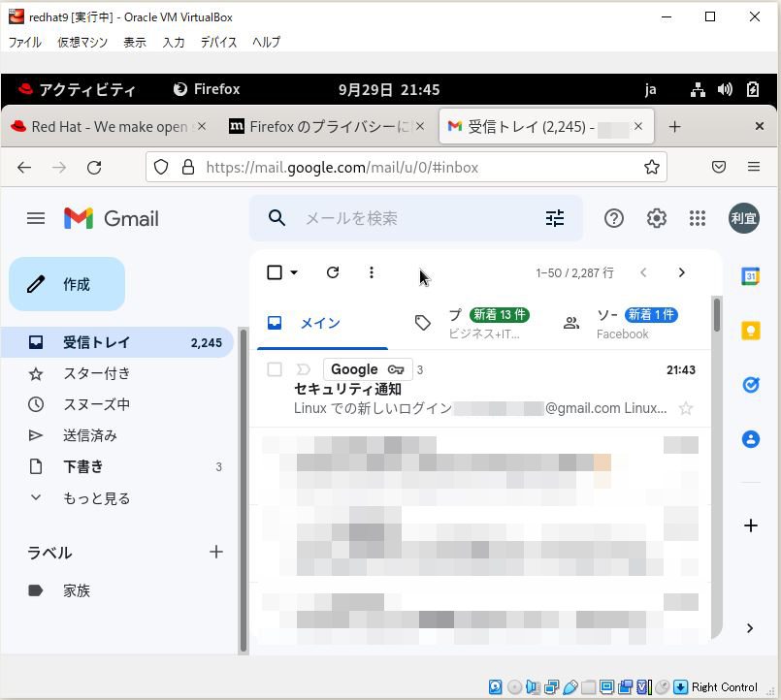Viewport: 781px width, 700px height.
Task: Open the 表示 menu
Action: [x=135, y=42]
